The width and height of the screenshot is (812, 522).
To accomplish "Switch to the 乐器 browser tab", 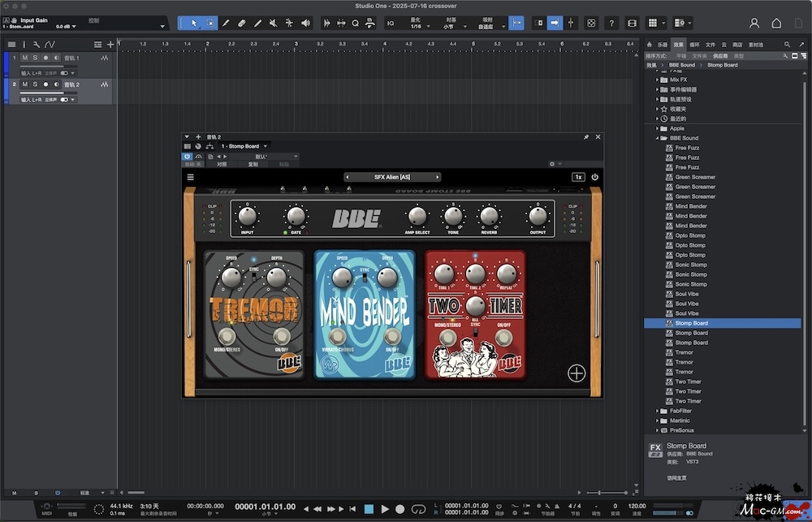I will coord(662,45).
